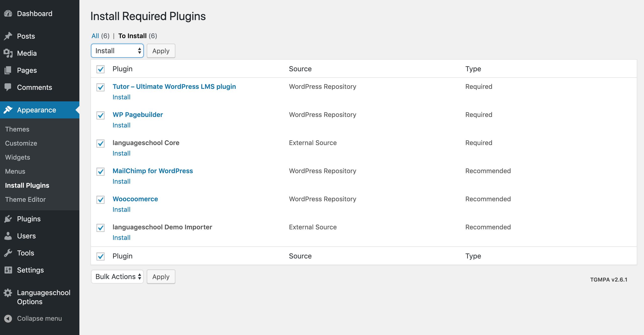Viewport: 644px width, 335px height.
Task: Open Languageschool Options menu
Action: click(40, 297)
